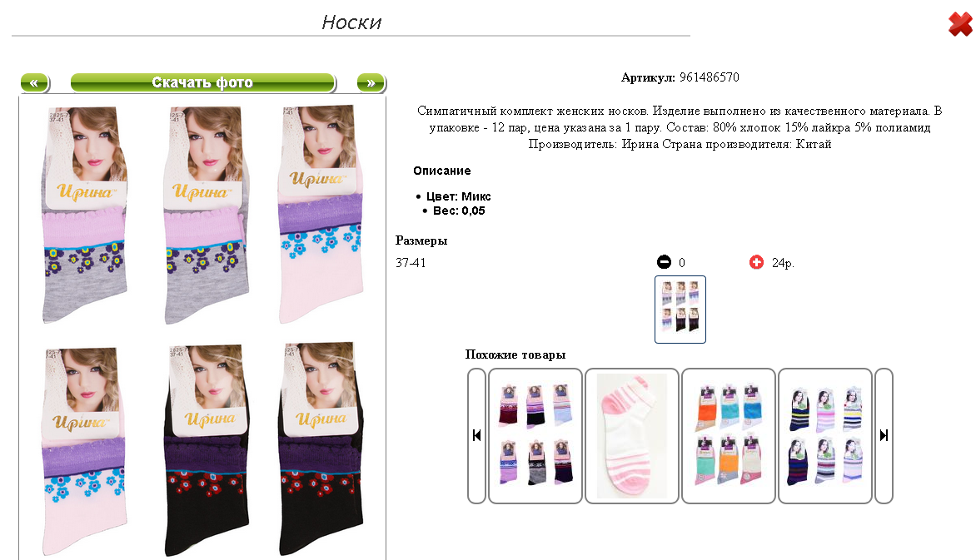
Task: Click the Носки page title
Action: click(351, 22)
